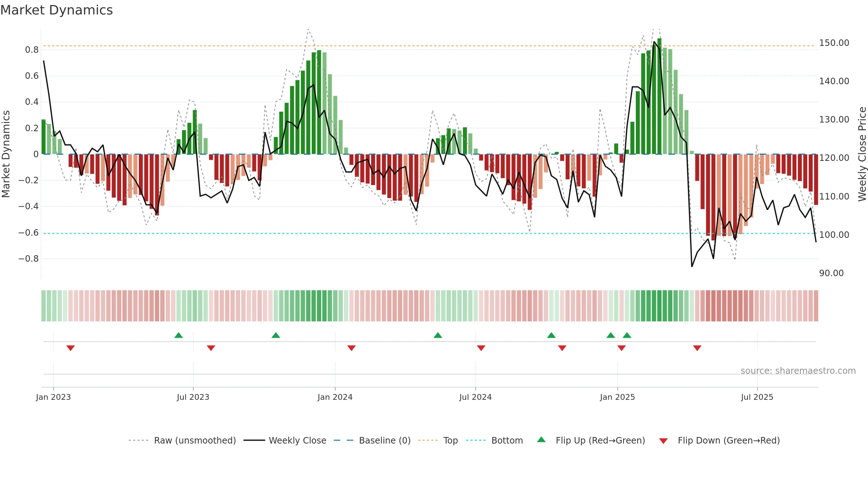Screen dimensions: 868x488
Task: Click the 110.00 price axis label
Action: click(x=834, y=196)
